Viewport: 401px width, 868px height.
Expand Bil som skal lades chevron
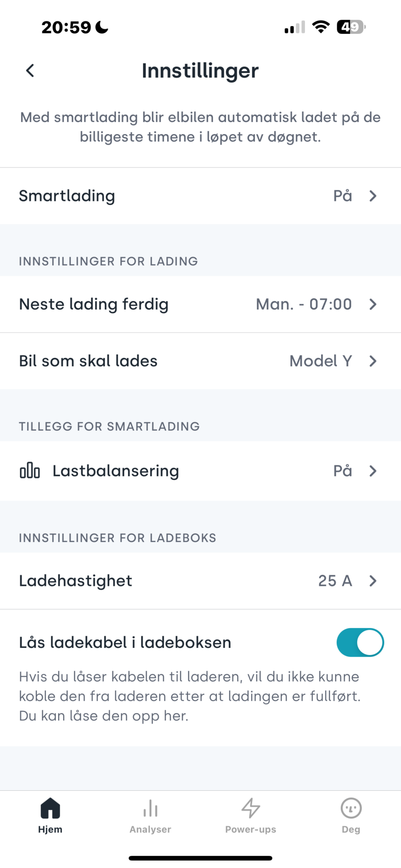[373, 361]
